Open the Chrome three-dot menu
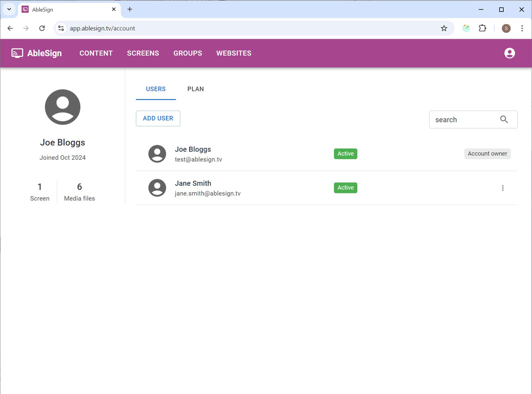The image size is (532, 394). (x=522, y=28)
